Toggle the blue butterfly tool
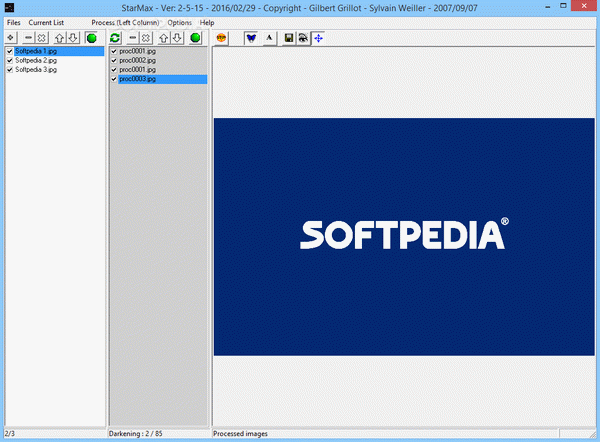This screenshot has width=600, height=442. tap(251, 38)
